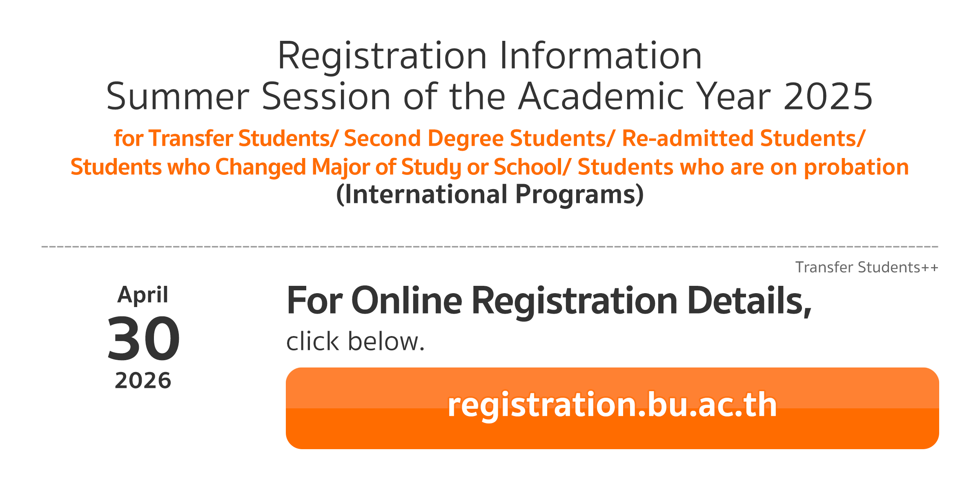Screen dimensions: 980x490
Task: Select the "Registration Information" heading
Action: coord(489,56)
